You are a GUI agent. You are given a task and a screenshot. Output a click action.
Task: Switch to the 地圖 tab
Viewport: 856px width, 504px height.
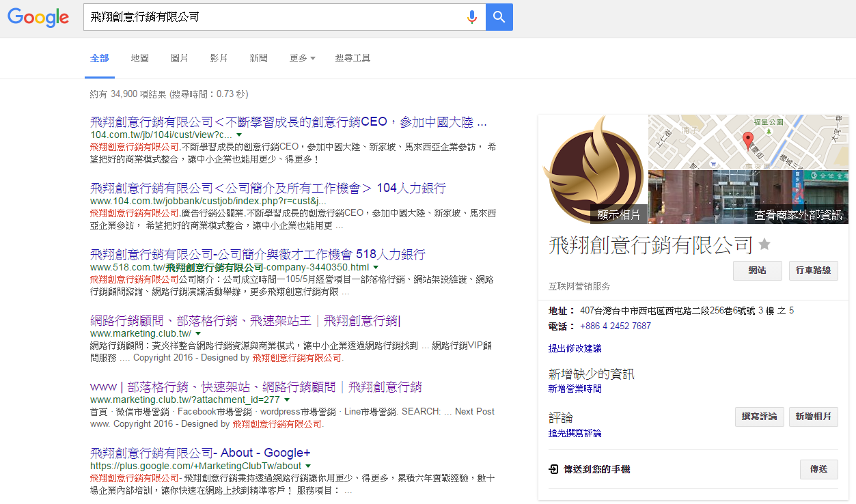pos(140,59)
